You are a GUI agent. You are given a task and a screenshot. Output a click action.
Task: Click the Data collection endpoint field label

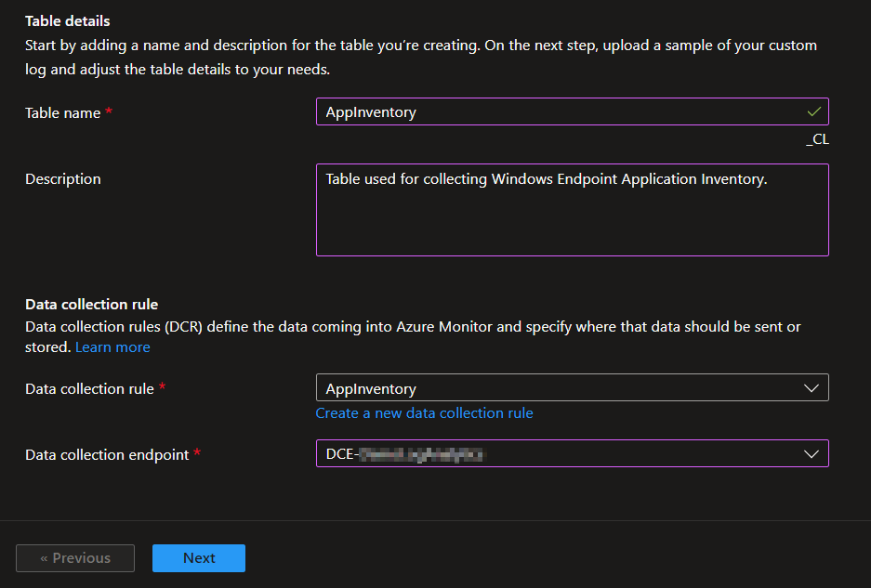pyautogui.click(x=107, y=455)
